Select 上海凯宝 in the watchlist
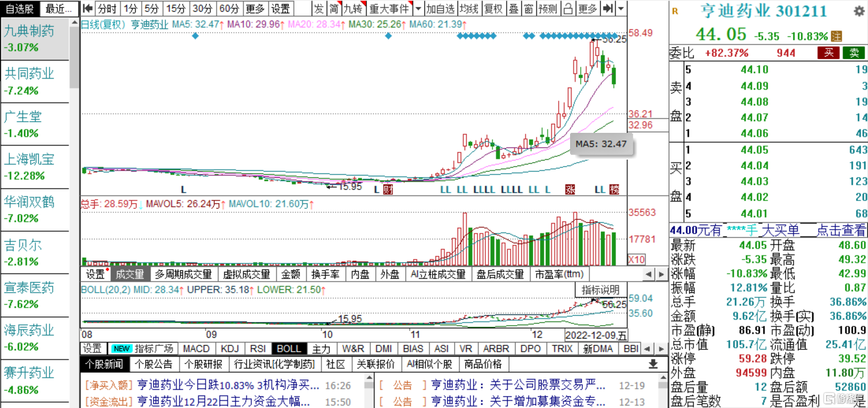The image size is (868, 408). [35, 167]
